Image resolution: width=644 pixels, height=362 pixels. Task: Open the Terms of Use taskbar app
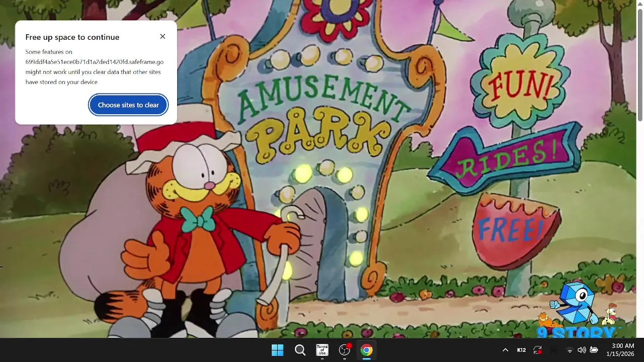322,350
